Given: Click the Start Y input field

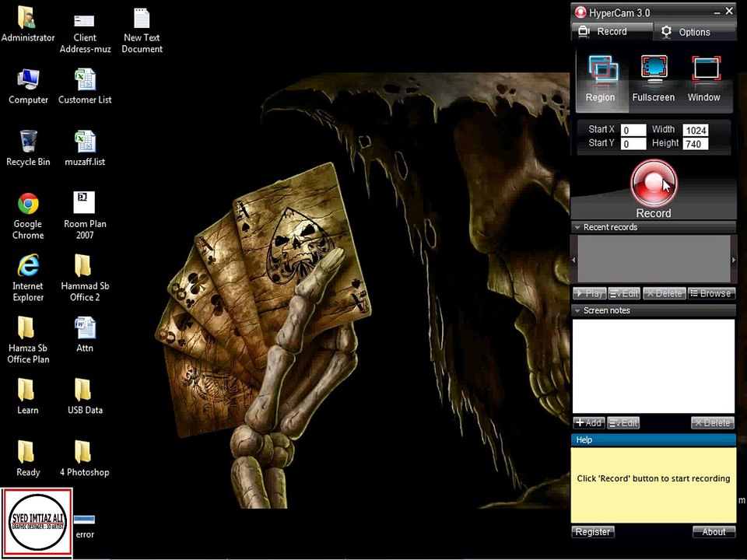Looking at the screenshot, I should 633,144.
